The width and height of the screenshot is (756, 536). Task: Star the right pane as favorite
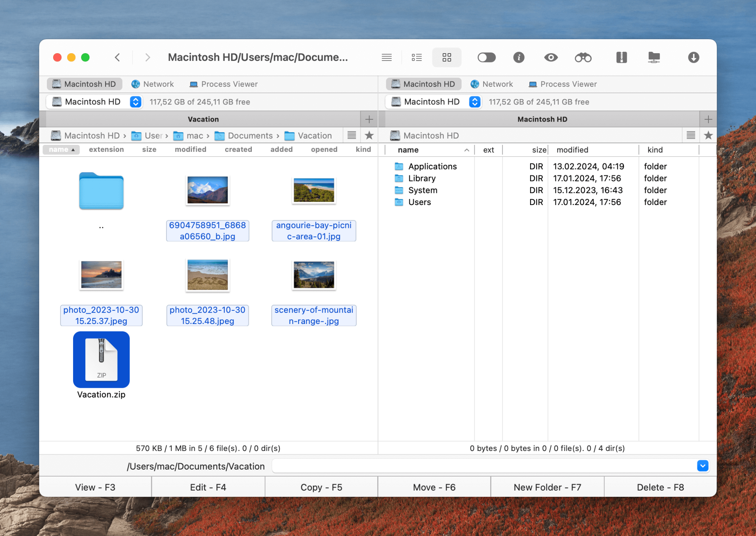pos(708,135)
